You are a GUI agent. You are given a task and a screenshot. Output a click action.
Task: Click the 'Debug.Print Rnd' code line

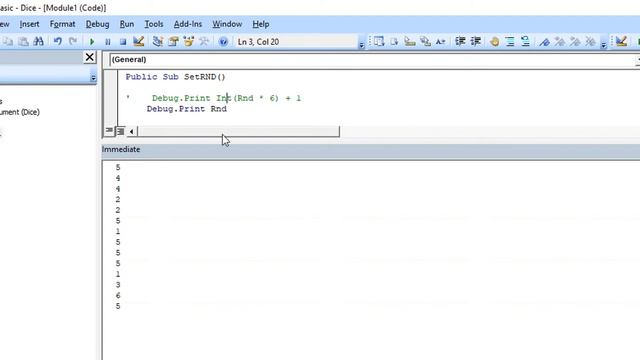click(187, 109)
